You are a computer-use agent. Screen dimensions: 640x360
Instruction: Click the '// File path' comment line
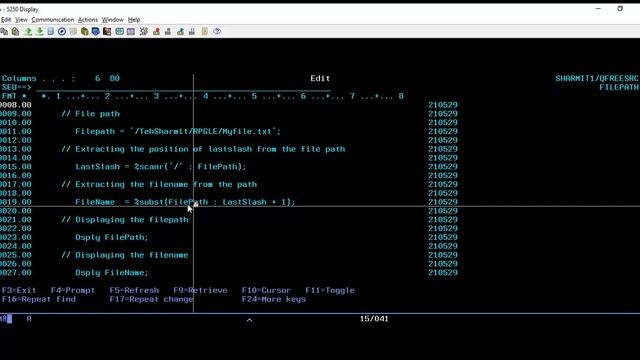click(91, 114)
